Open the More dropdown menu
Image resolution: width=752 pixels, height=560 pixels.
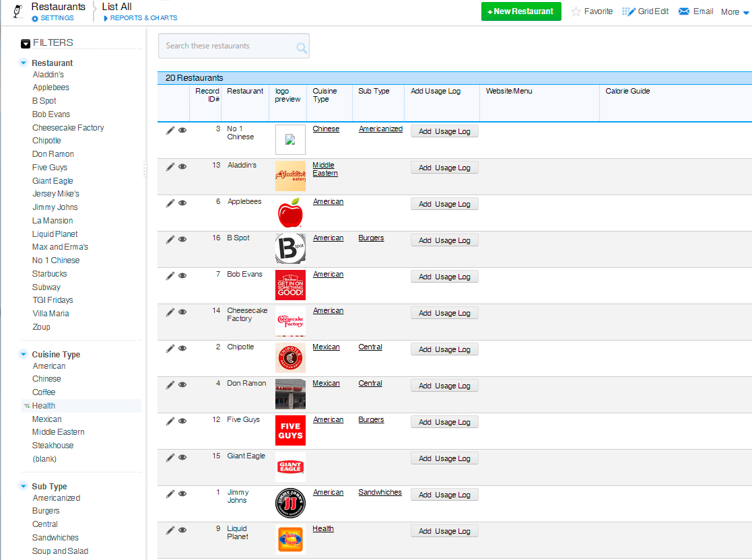tap(734, 12)
